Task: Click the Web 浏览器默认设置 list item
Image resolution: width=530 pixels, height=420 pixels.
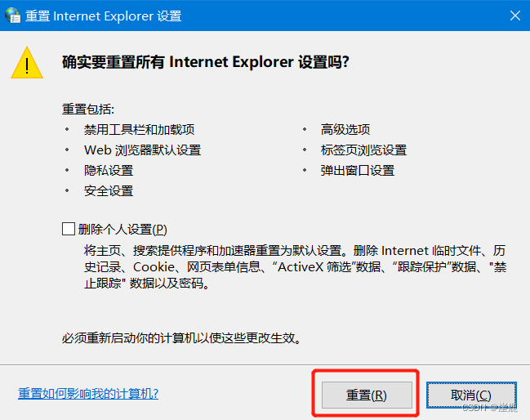Action: pos(143,150)
